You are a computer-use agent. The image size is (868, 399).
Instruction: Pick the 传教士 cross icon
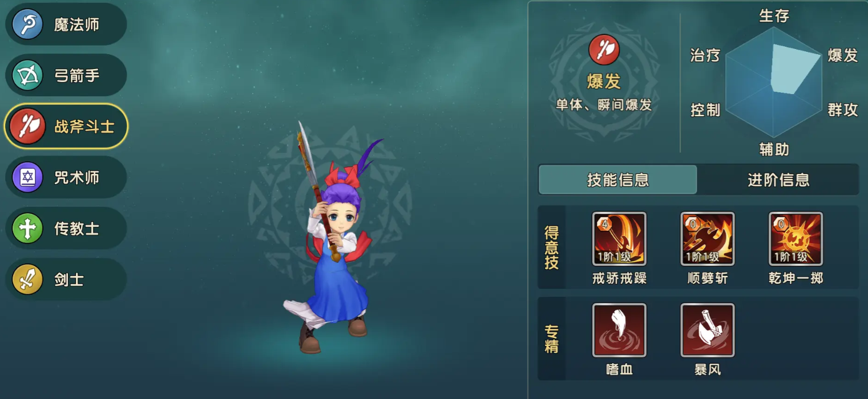(27, 229)
